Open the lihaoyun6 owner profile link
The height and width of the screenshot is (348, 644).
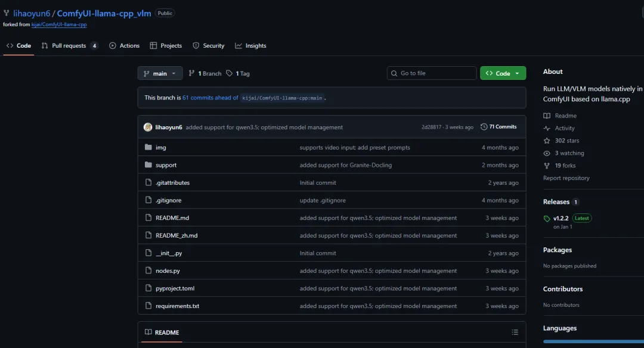point(32,13)
